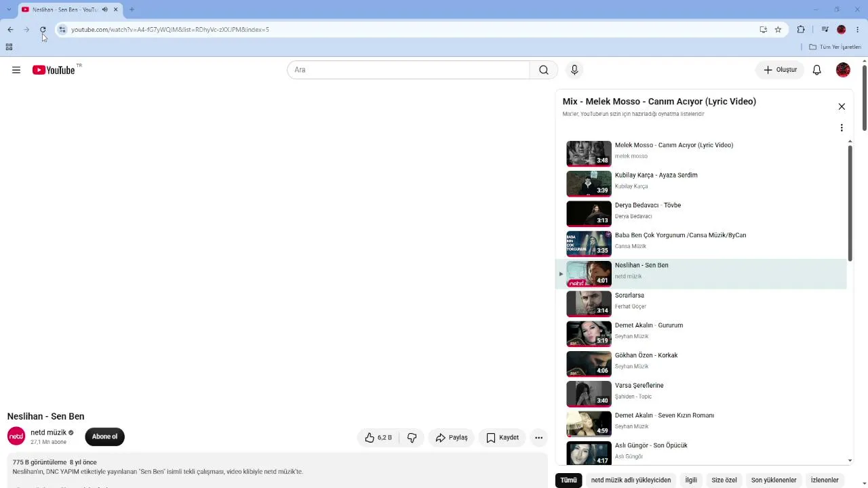Select the İzlenenler filter chip

coord(825,480)
